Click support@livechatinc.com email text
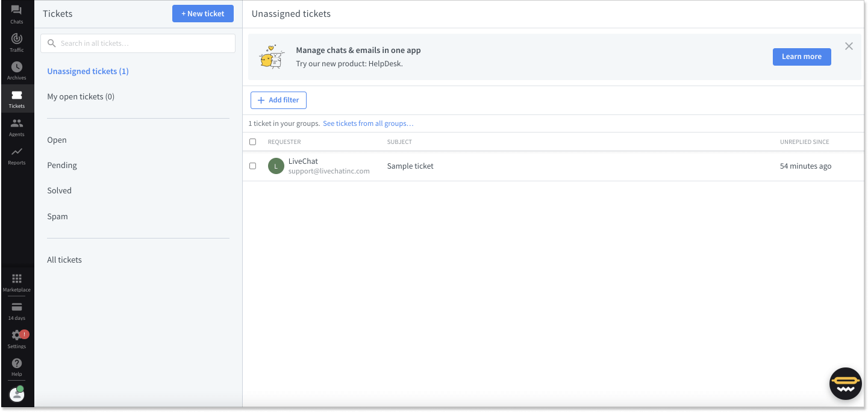 (x=329, y=171)
